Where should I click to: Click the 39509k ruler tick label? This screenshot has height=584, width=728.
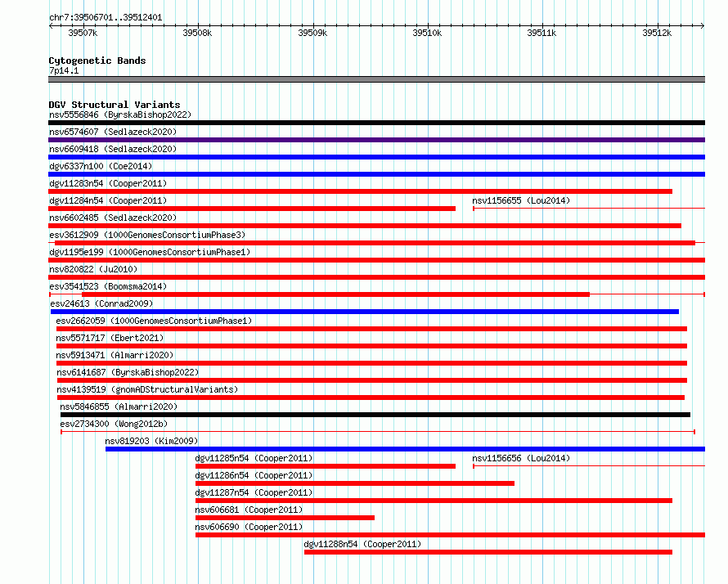pyautogui.click(x=312, y=33)
